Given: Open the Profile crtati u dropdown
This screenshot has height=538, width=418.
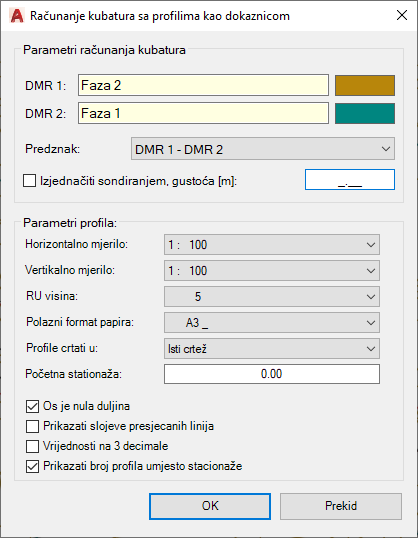Looking at the screenshot, I should point(272,349).
